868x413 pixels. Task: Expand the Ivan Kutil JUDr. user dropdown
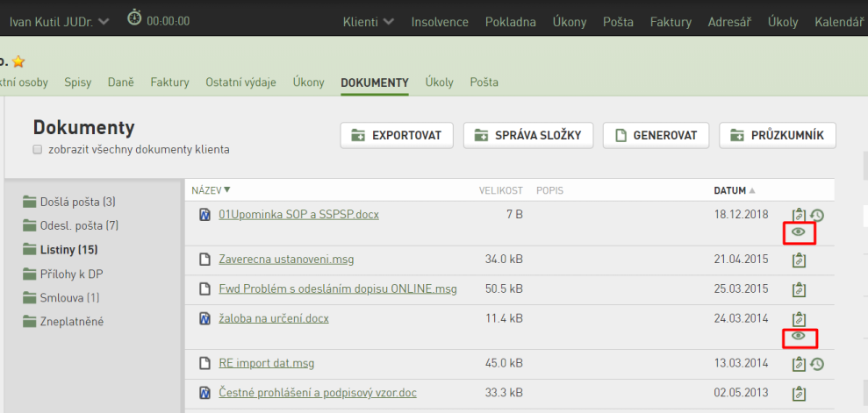[x=59, y=22]
